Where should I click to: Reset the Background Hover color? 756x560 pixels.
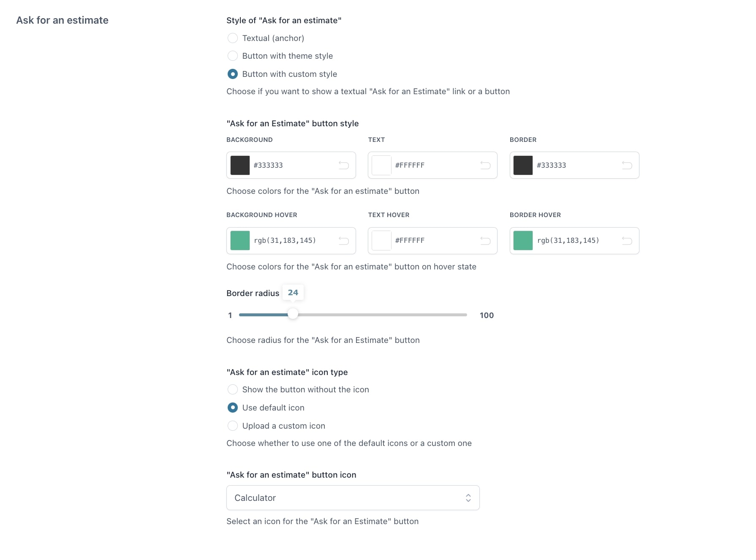(x=344, y=241)
